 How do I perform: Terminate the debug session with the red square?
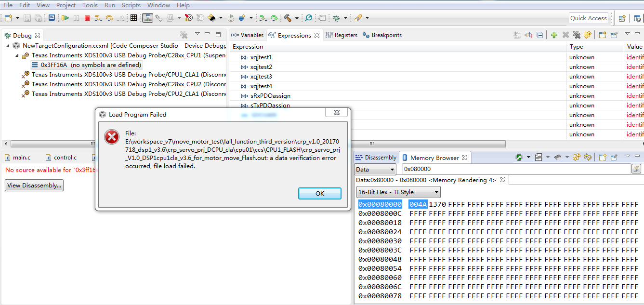click(88, 18)
